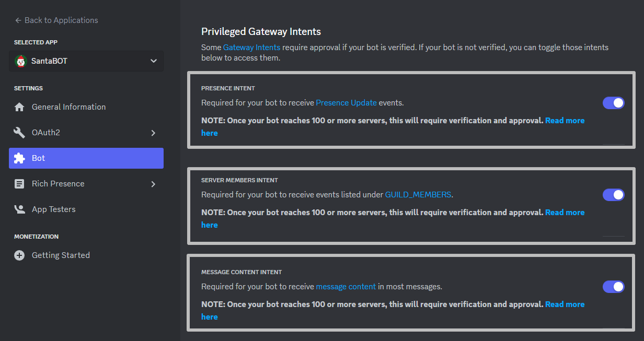The image size is (644, 341).
Task: Go to Rich Presence settings
Action: (x=86, y=184)
